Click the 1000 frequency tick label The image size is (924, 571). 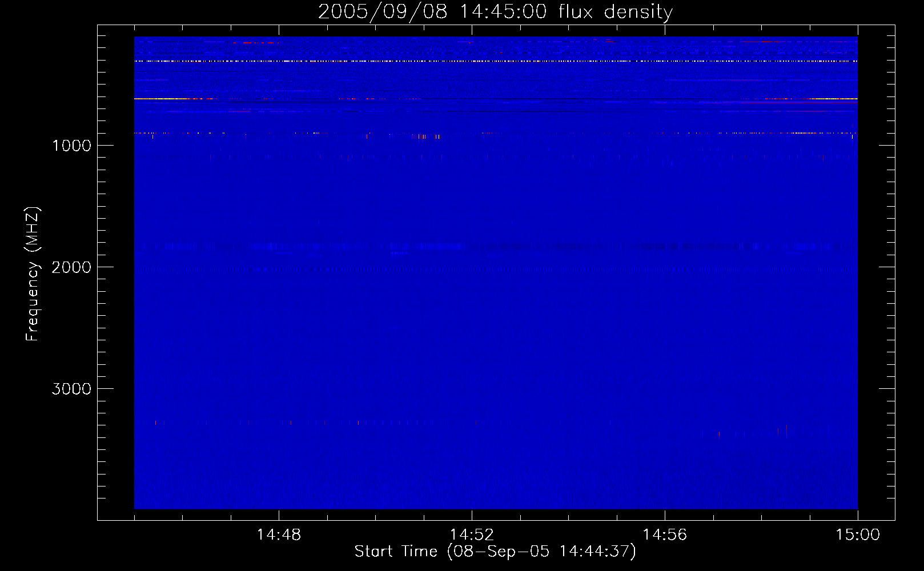click(71, 146)
